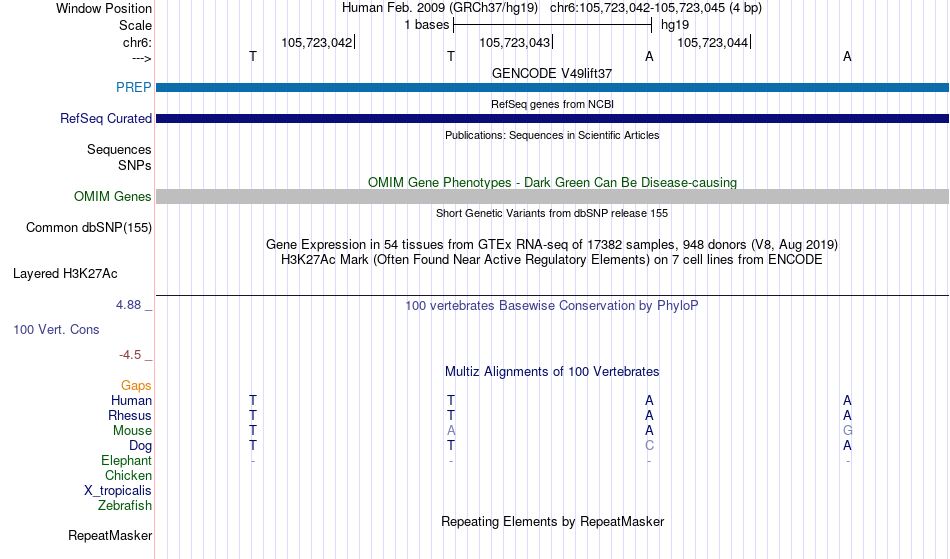Click the Sequences track label
Screen dimensions: 950x559
tap(119, 150)
